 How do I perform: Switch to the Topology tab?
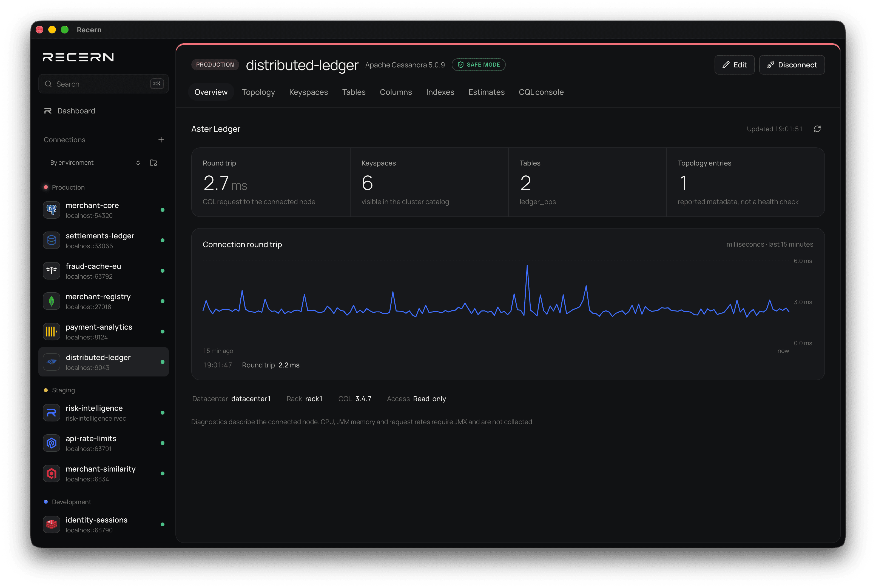(258, 92)
